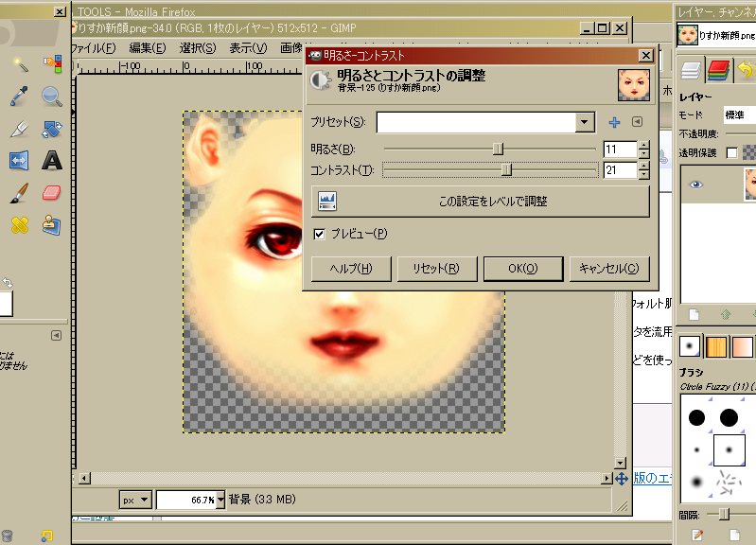
Task: Select the Crop knife tool
Action: point(19,129)
